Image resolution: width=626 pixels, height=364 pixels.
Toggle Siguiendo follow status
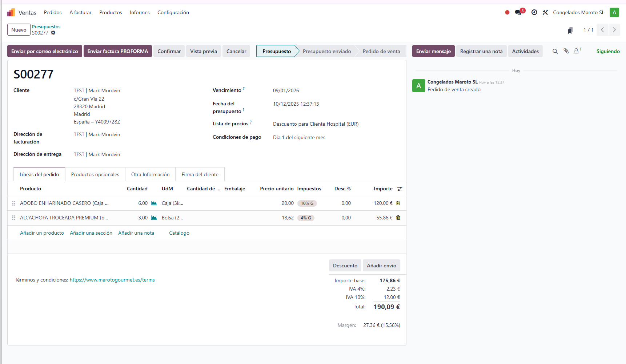pyautogui.click(x=608, y=52)
